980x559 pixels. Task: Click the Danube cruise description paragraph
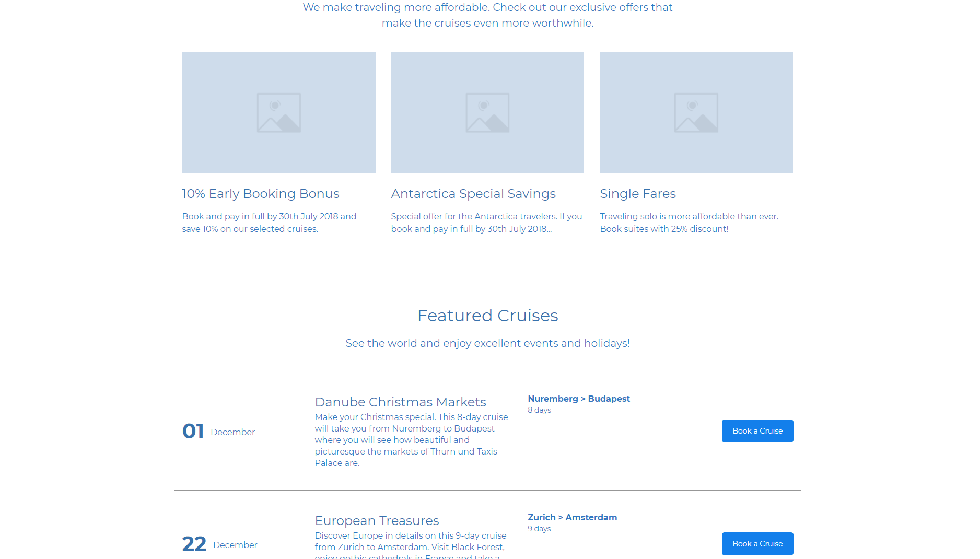click(412, 440)
